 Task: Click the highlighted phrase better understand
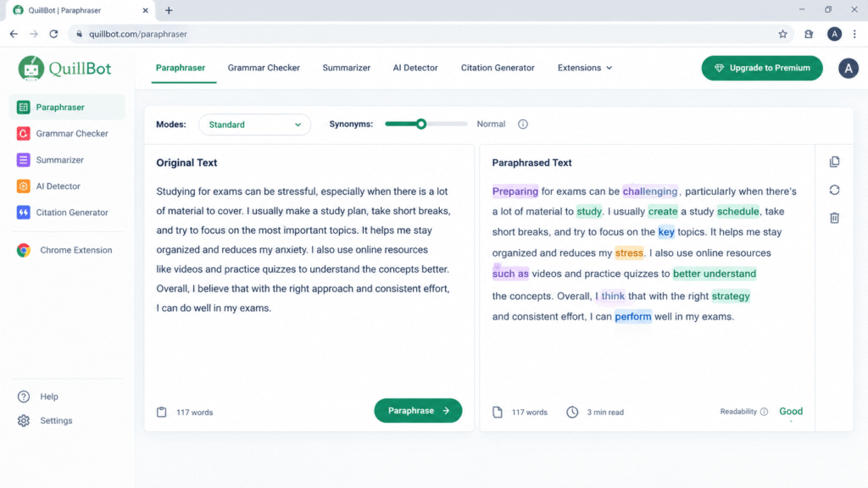(714, 274)
